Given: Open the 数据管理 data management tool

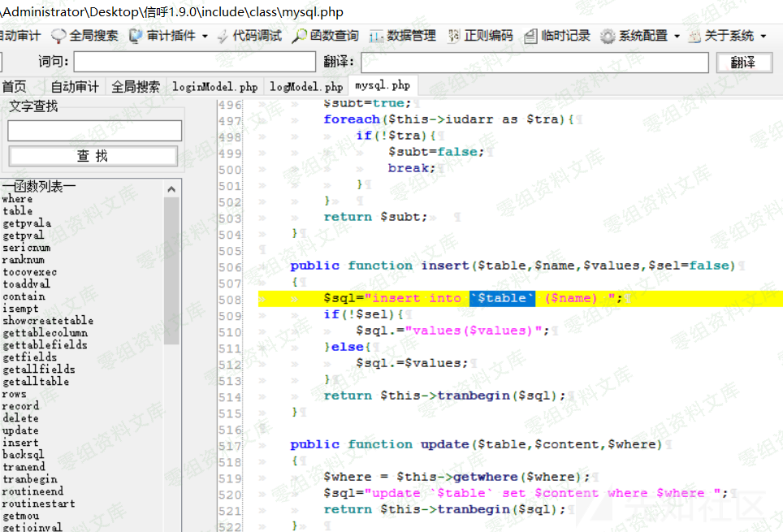Looking at the screenshot, I should [x=402, y=36].
